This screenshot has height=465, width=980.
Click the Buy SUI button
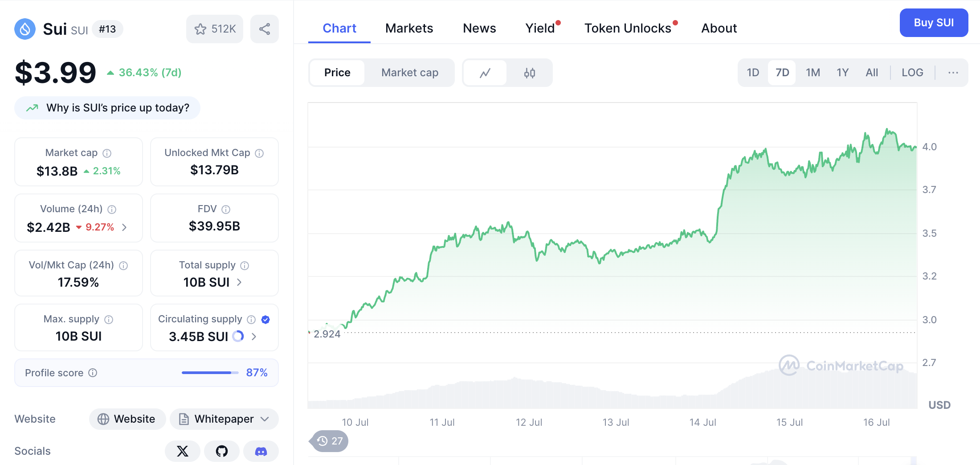pos(934,23)
